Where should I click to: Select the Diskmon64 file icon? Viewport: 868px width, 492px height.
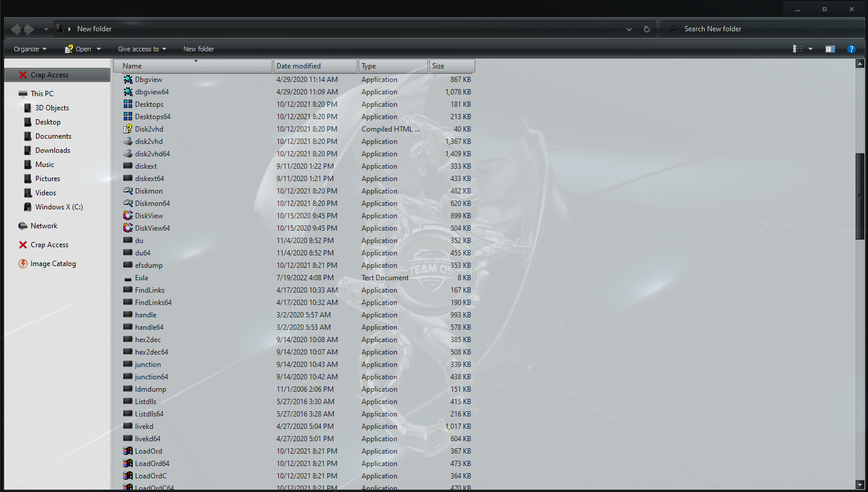coord(128,203)
